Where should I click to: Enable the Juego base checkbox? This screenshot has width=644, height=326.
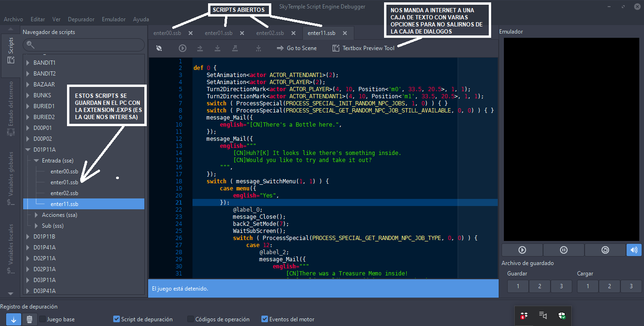[42, 319]
